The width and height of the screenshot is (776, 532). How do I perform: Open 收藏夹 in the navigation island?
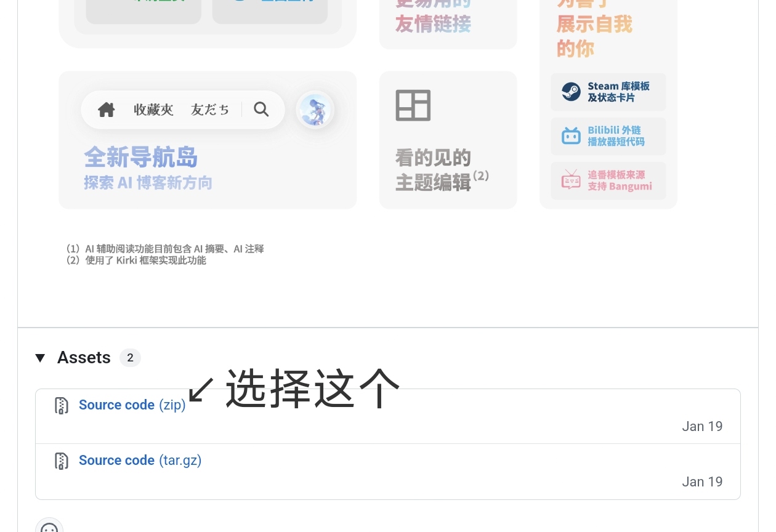coord(154,110)
